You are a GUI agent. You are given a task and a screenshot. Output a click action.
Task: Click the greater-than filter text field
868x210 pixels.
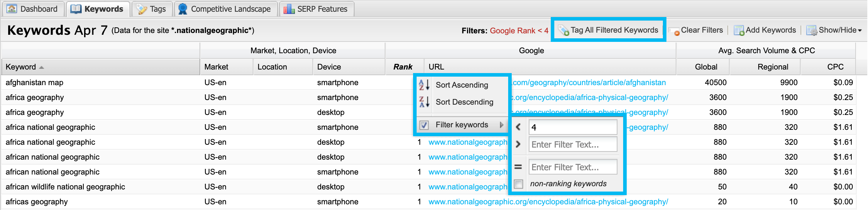pyautogui.click(x=573, y=144)
